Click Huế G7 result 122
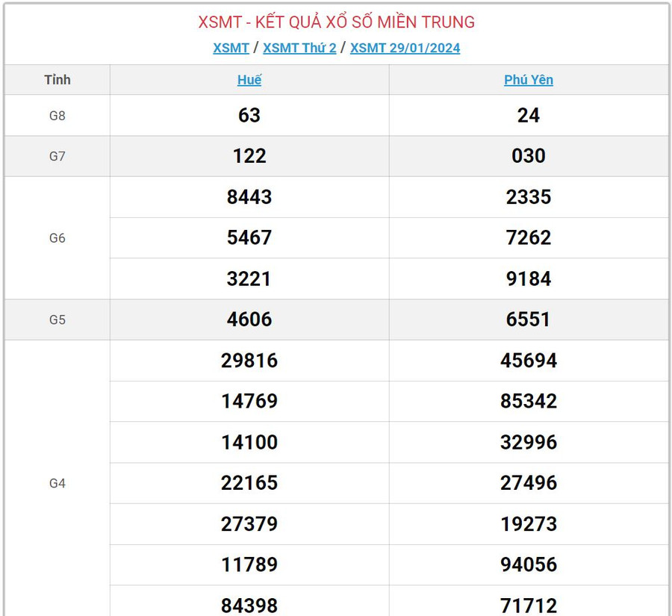Viewport: 672px width, 616px height. click(249, 156)
